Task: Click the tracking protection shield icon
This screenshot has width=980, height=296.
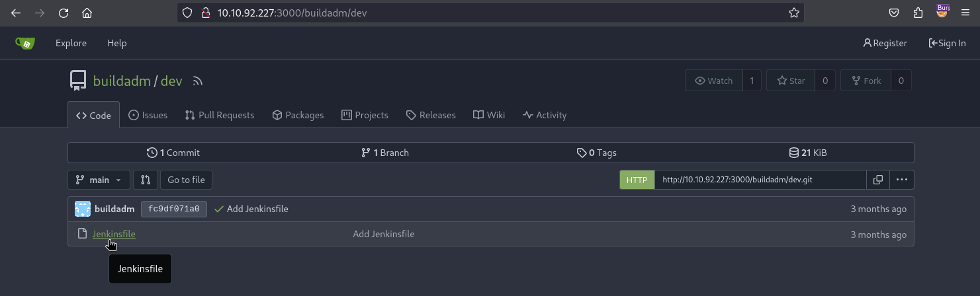Action: (x=187, y=13)
